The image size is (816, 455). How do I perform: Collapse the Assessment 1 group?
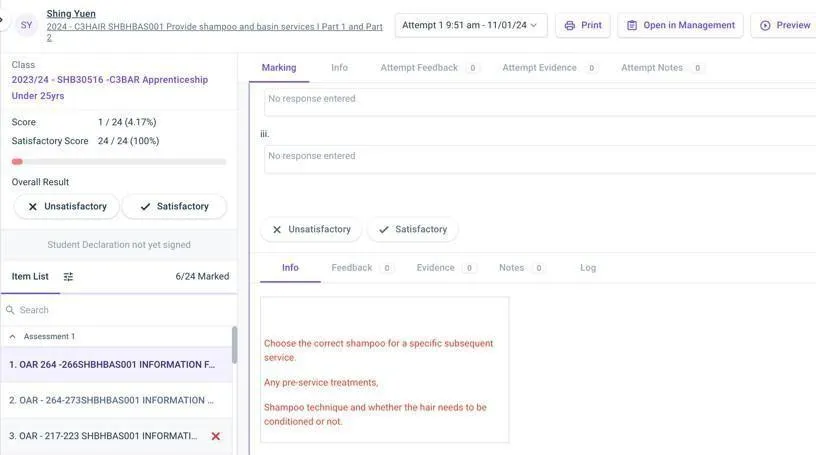[x=12, y=337]
